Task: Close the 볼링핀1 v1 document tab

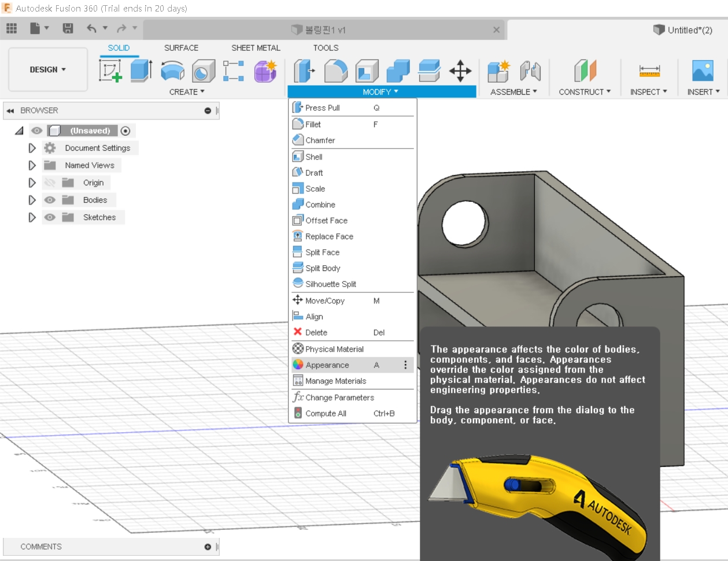Action: (x=496, y=30)
